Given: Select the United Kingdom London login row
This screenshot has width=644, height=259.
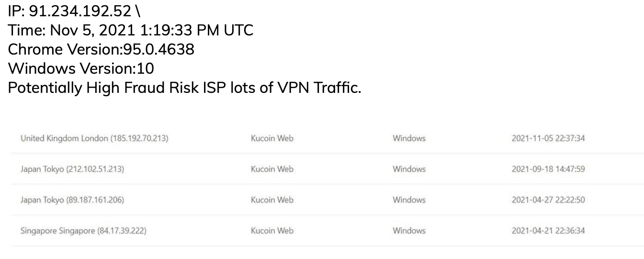Looking at the screenshot, I should click(x=94, y=138).
